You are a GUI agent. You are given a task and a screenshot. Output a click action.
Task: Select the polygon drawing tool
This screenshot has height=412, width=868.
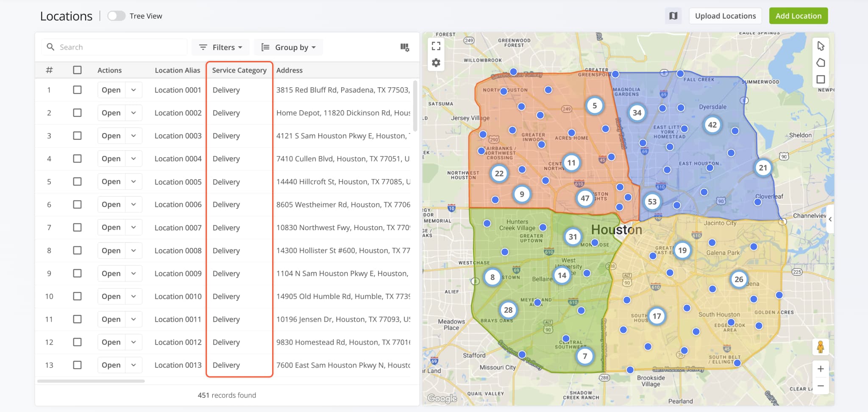tap(821, 62)
